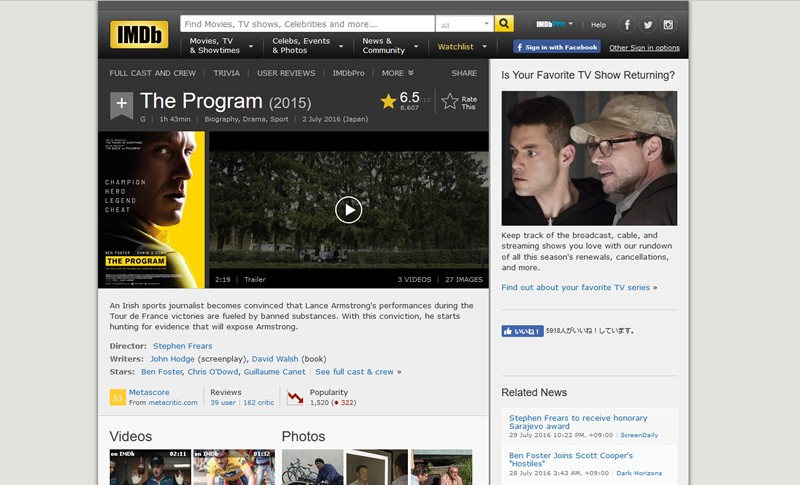The width and height of the screenshot is (800, 485).
Task: Click 2 July 2016 (Japan) release date
Action: [335, 119]
